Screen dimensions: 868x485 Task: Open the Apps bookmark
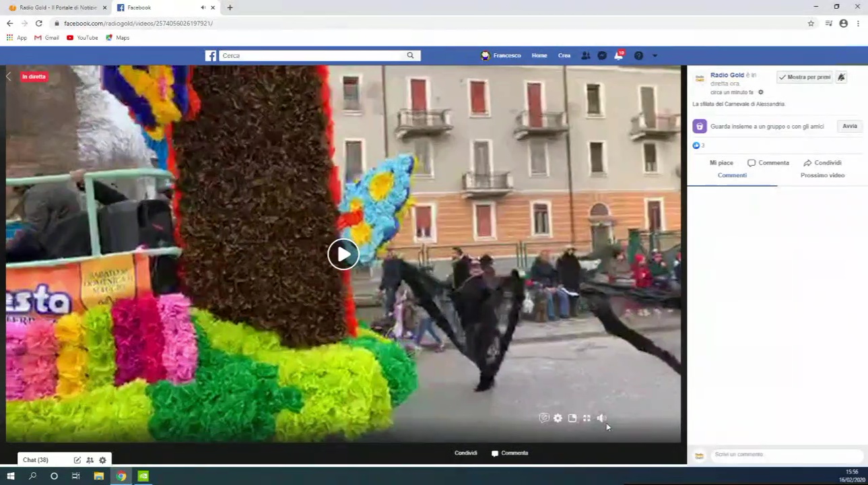17,38
